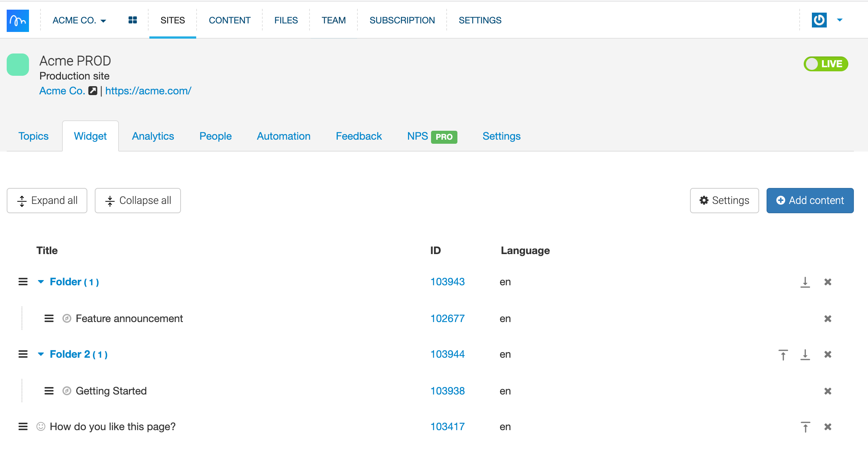Image resolution: width=868 pixels, height=471 pixels.
Task: Remove Feature announcement from widget
Action: tap(827, 319)
